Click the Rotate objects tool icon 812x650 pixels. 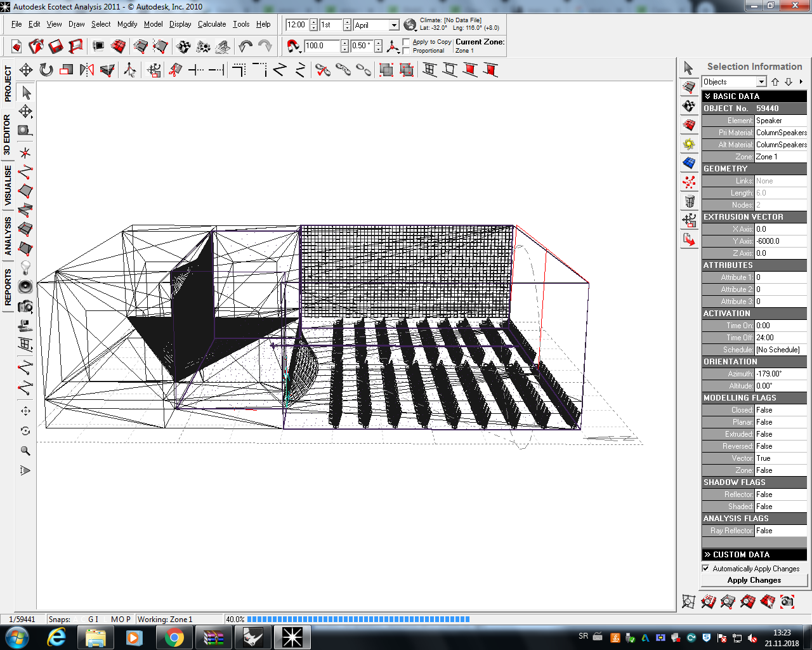46,70
